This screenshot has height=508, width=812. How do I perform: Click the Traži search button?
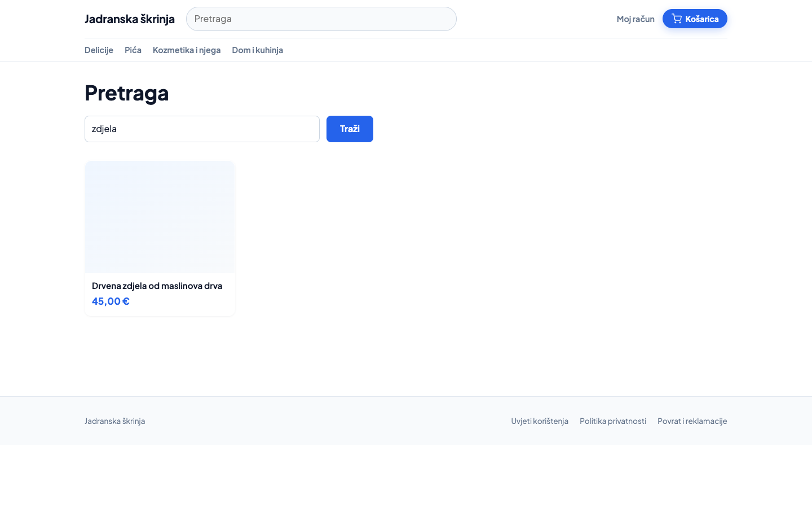pos(350,129)
